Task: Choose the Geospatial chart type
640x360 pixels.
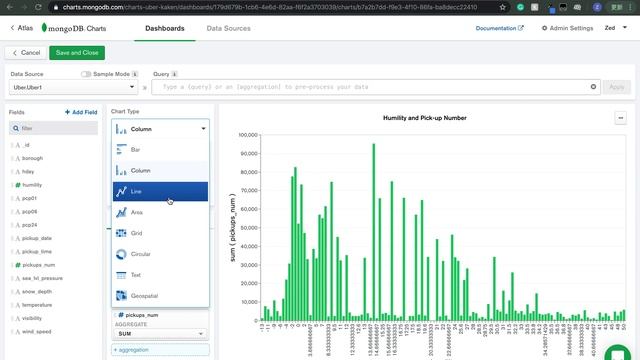Action: click(x=160, y=296)
